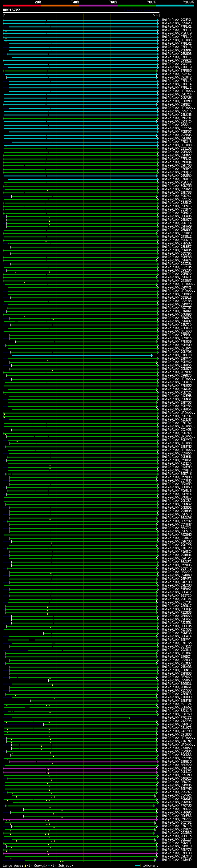Click label UniRef100_B9R737
Screen dimensions: 197x868
(x=176, y=416)
